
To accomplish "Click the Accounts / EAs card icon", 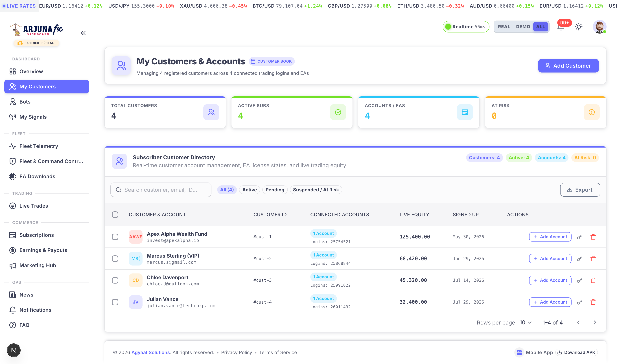I will (x=465, y=112).
